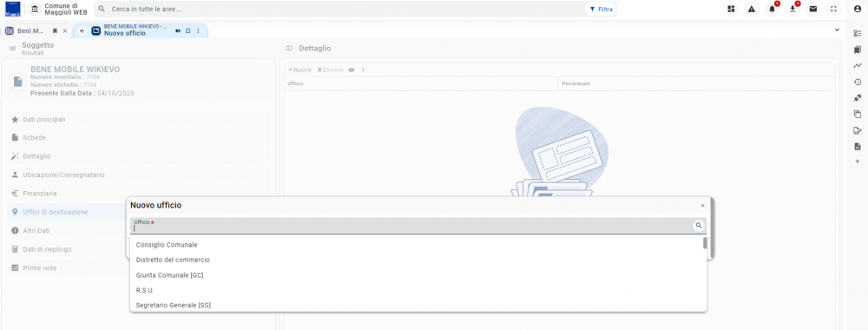Toggle fullscreen mode icon

click(x=833, y=9)
